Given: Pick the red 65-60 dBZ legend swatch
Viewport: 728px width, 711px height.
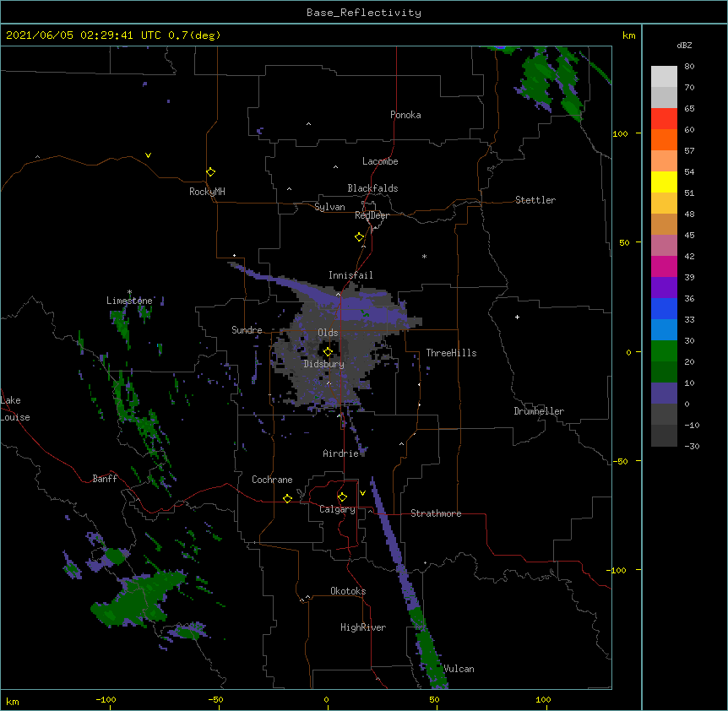Looking at the screenshot, I should tap(664, 119).
